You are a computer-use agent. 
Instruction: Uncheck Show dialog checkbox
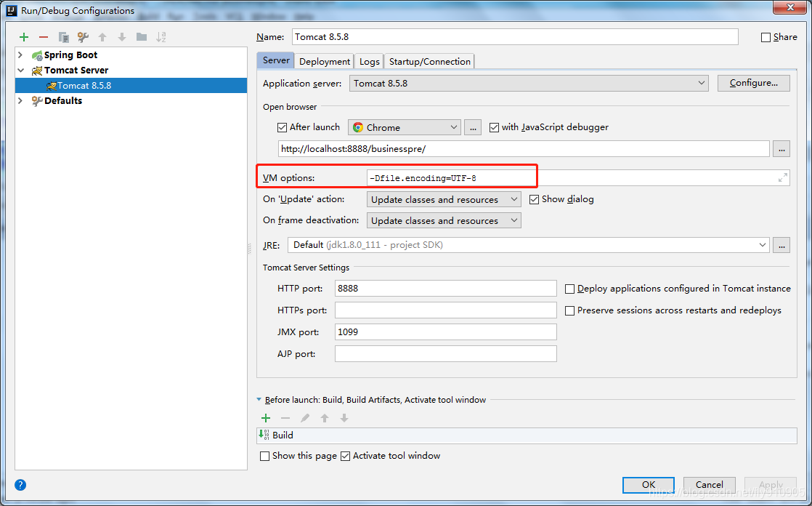pyautogui.click(x=534, y=199)
